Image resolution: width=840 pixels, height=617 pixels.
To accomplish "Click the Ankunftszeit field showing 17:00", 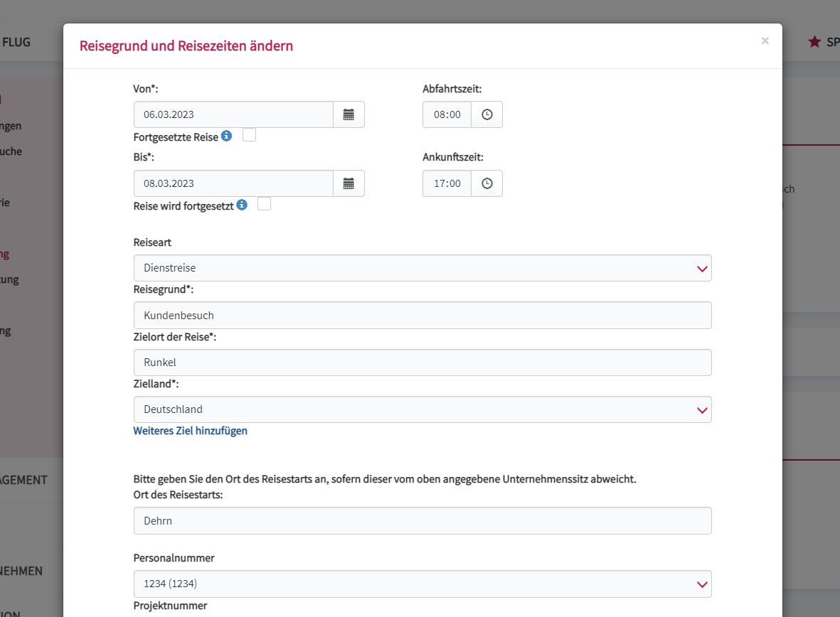I will point(447,183).
